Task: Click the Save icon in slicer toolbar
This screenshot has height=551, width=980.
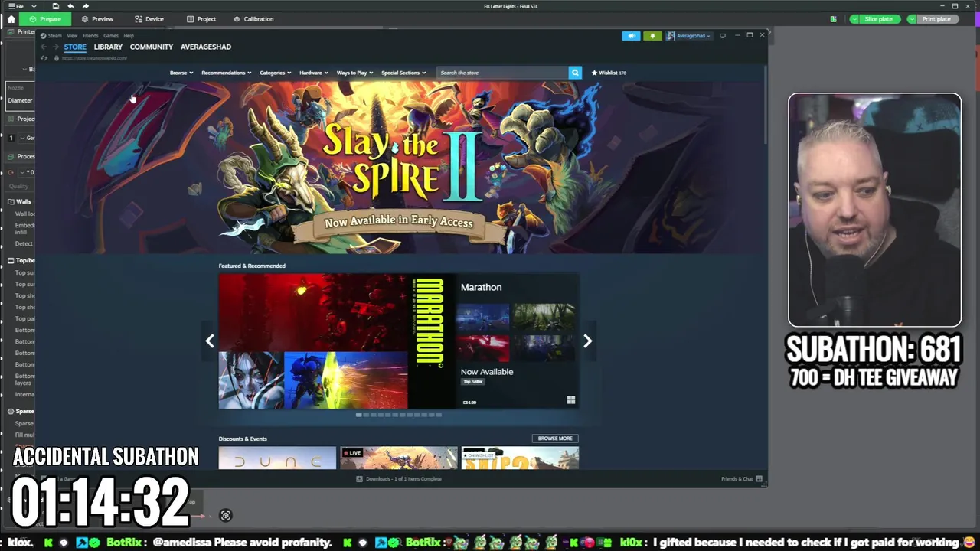Action: pos(56,6)
